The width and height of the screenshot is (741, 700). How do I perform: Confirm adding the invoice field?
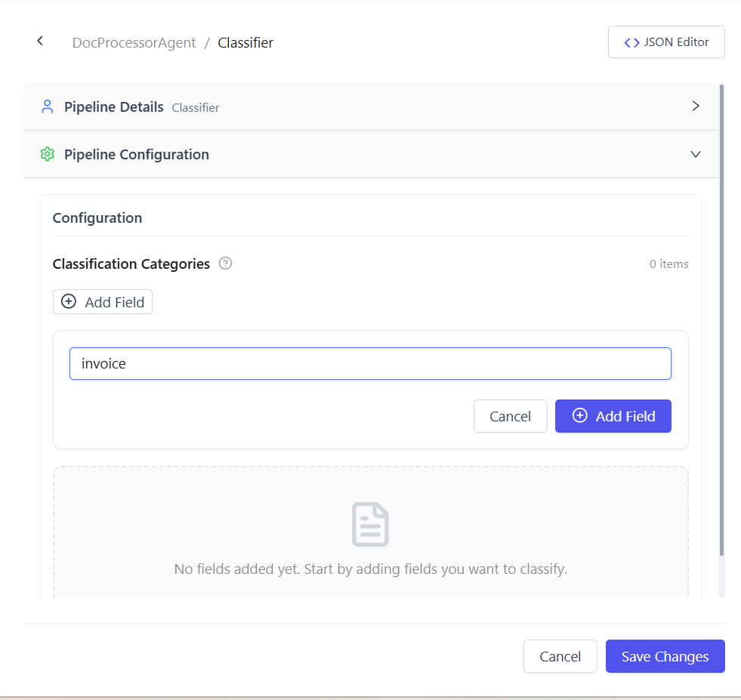[x=613, y=415]
